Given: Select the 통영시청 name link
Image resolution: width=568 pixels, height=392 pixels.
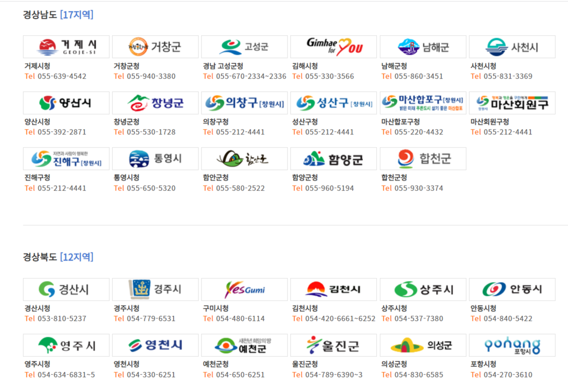Looking at the screenshot, I should tap(126, 177).
